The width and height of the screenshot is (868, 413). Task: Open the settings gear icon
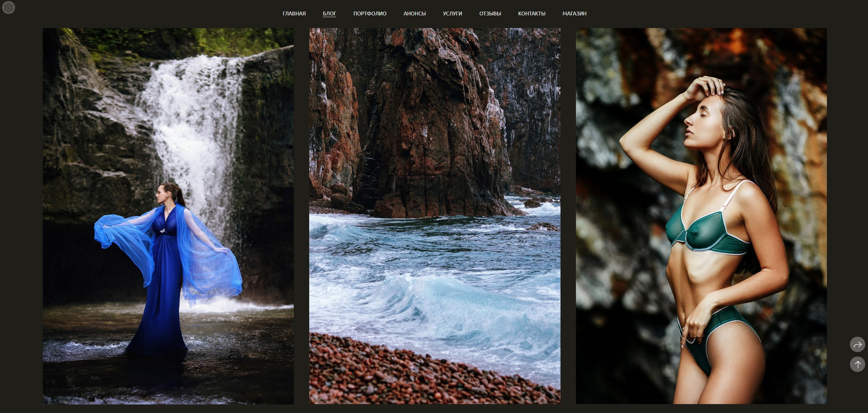click(9, 8)
